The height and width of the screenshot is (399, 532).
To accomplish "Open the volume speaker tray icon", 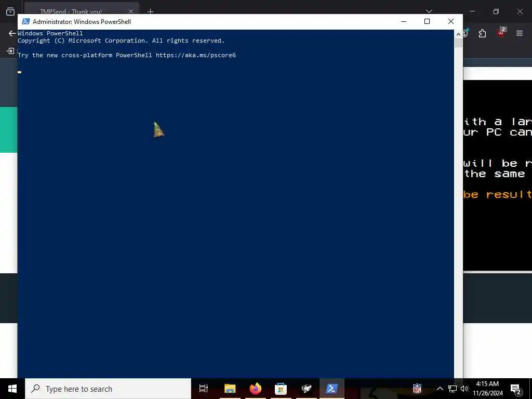I will point(464,389).
